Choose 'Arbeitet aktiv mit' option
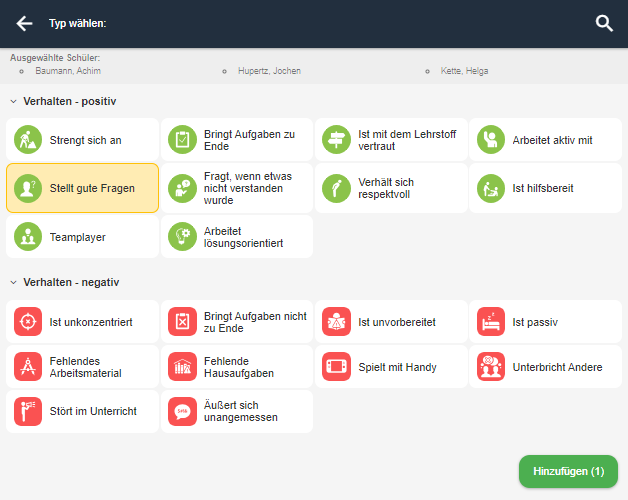The image size is (628, 500). [545, 140]
